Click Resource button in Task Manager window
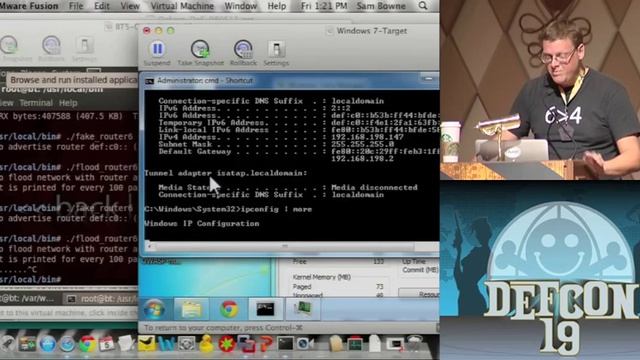This screenshot has height=360, width=640. (x=420, y=294)
